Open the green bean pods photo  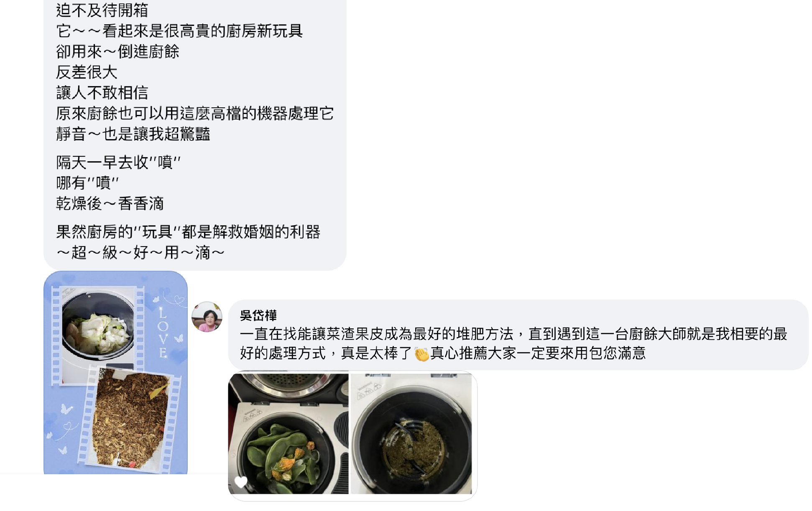click(288, 434)
